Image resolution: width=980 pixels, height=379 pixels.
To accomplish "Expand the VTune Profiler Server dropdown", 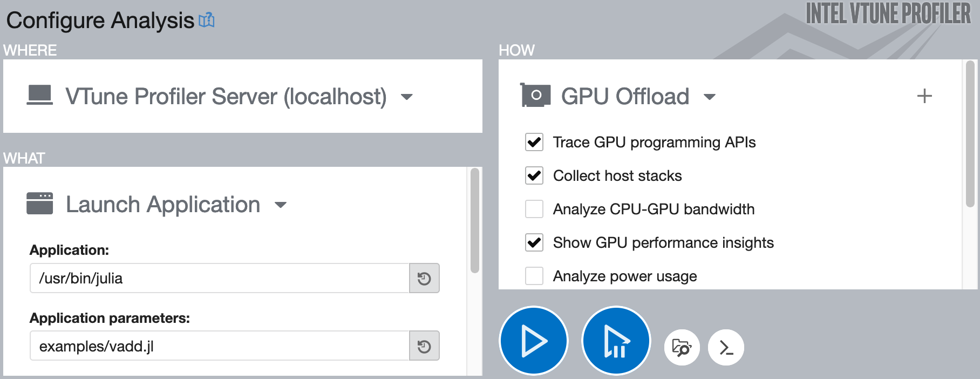I will pyautogui.click(x=406, y=97).
